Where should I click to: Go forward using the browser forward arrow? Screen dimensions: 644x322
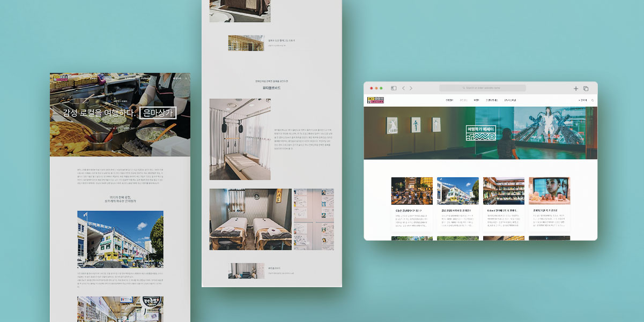pos(411,88)
